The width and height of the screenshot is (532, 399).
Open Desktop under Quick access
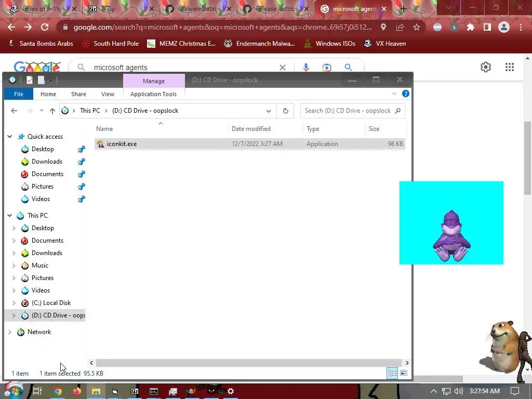point(43,149)
